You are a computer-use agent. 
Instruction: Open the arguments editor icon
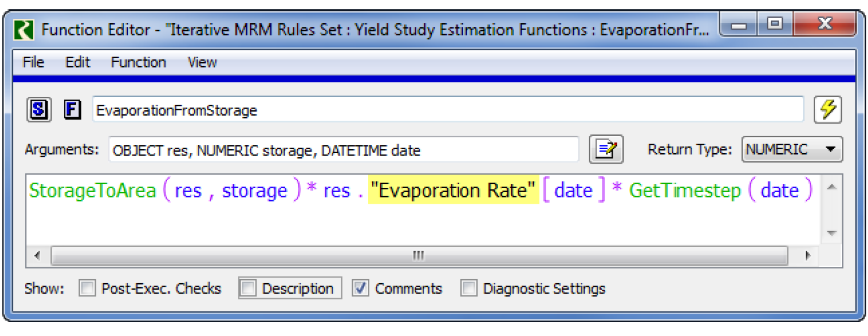[x=606, y=150]
